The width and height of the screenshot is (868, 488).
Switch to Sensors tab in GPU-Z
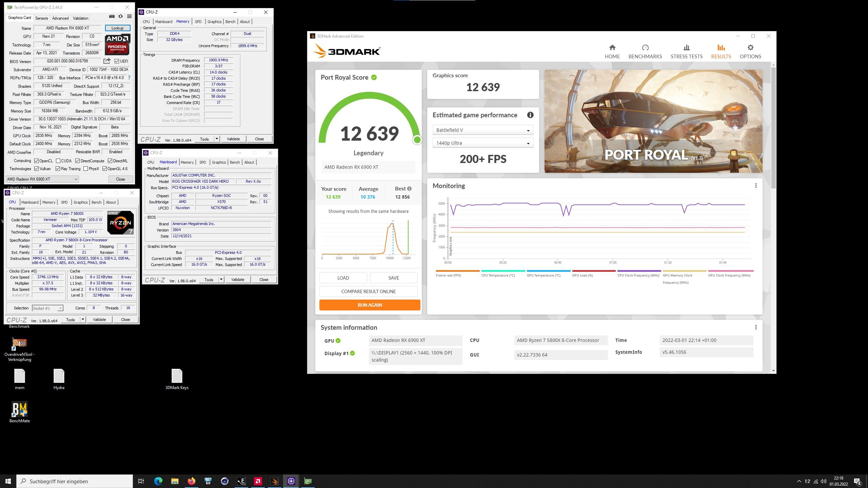[41, 18]
